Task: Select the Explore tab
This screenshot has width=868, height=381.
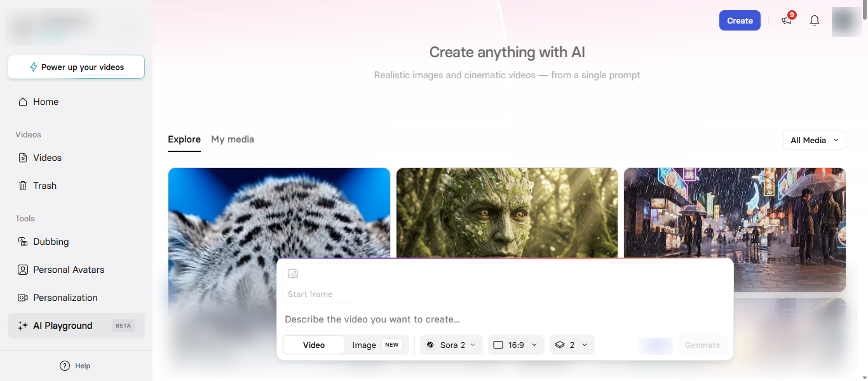Action: coord(184,139)
